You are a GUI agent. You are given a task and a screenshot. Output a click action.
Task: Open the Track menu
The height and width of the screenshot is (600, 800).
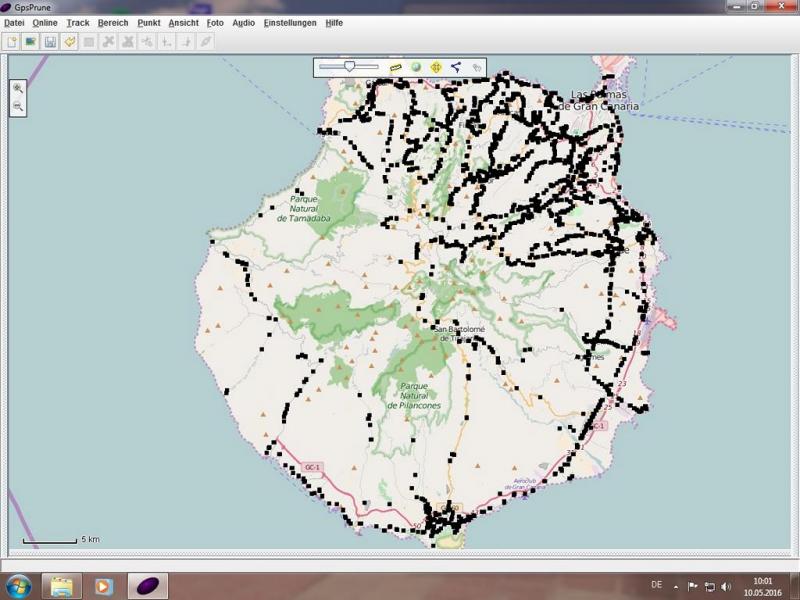78,22
